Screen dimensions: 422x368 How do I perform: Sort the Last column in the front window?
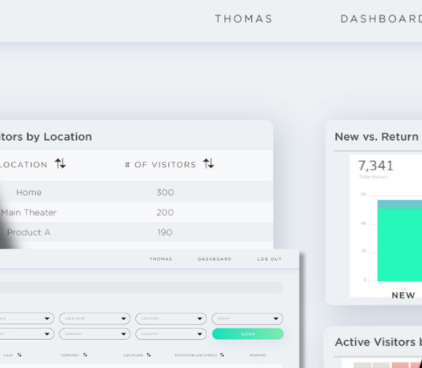19,355
